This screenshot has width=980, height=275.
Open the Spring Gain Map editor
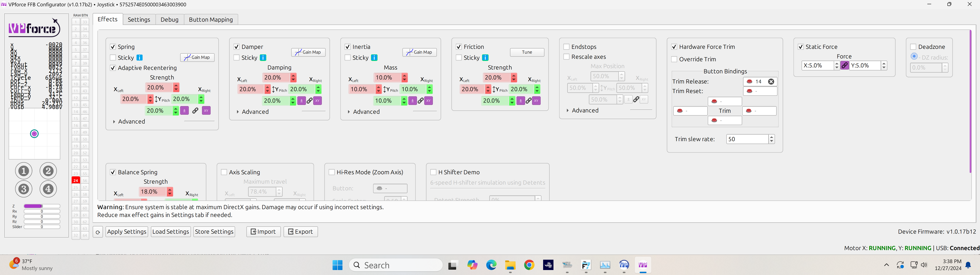pyautogui.click(x=197, y=57)
